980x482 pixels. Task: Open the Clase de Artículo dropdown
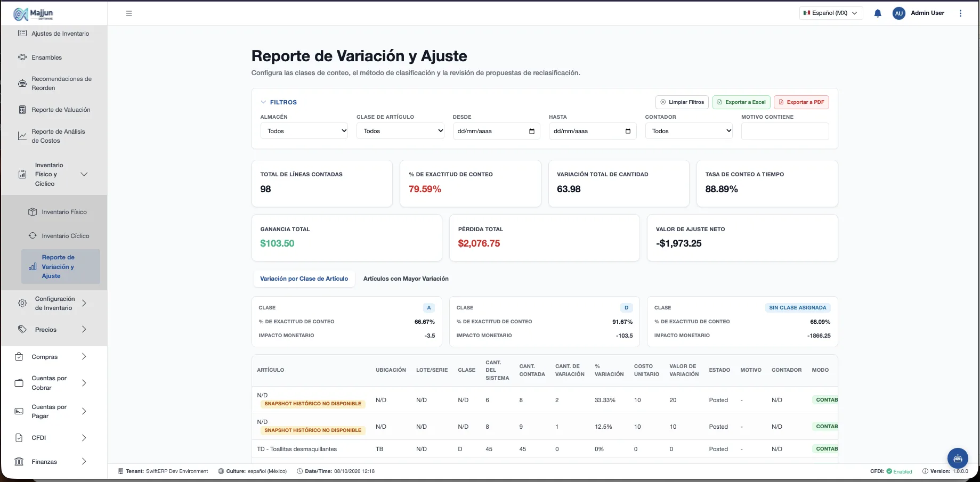click(x=400, y=131)
